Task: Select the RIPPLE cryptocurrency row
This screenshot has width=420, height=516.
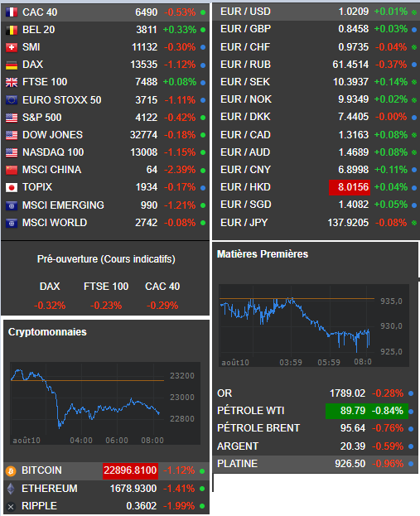Action: tap(106, 506)
